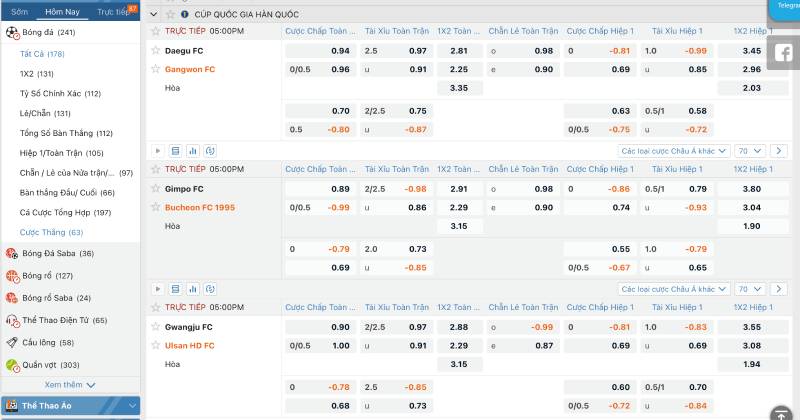Toggle favorite star for Gwangju FC
800x420 pixels.
click(156, 327)
